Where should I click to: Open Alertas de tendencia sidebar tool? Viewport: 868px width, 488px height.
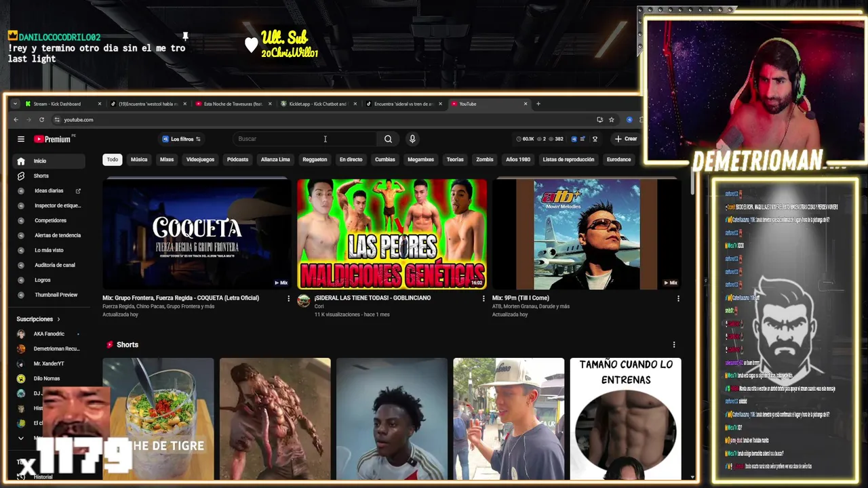tap(50, 235)
